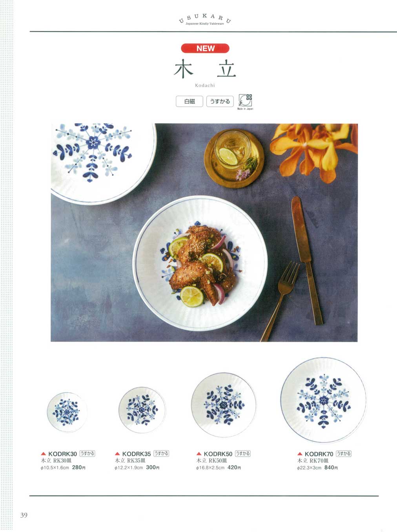397x532 pixels.
Task: Select the KODRK30 small plate thumbnail
Action: [x=67, y=412]
